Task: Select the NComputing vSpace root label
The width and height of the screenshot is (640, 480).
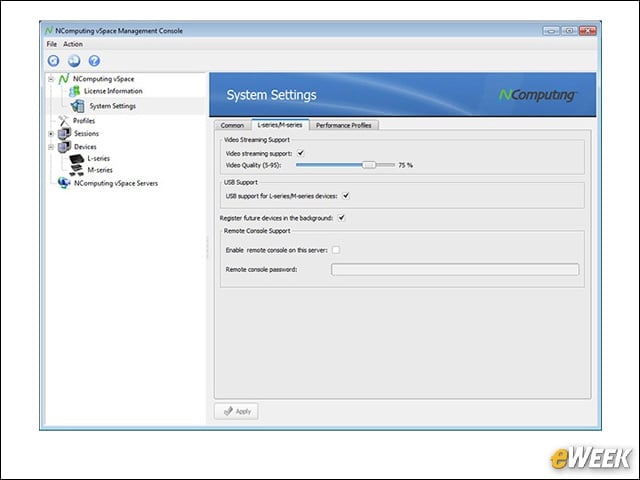Action: [x=103, y=79]
